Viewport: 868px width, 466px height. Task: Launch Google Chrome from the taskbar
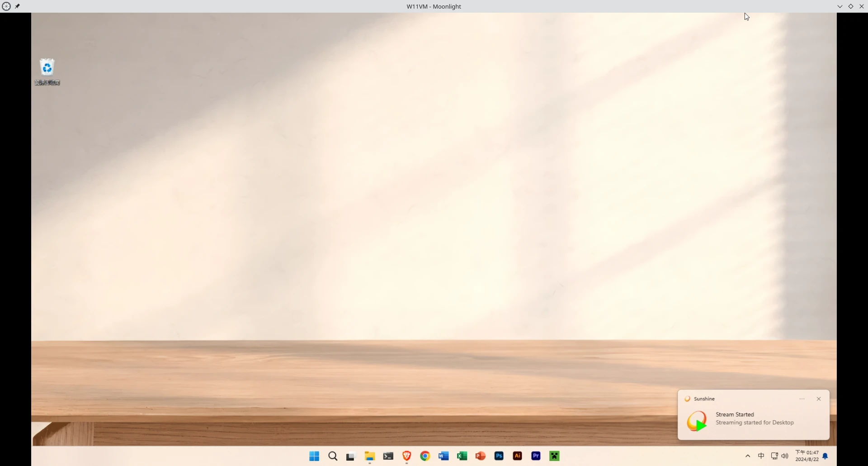[425, 456]
